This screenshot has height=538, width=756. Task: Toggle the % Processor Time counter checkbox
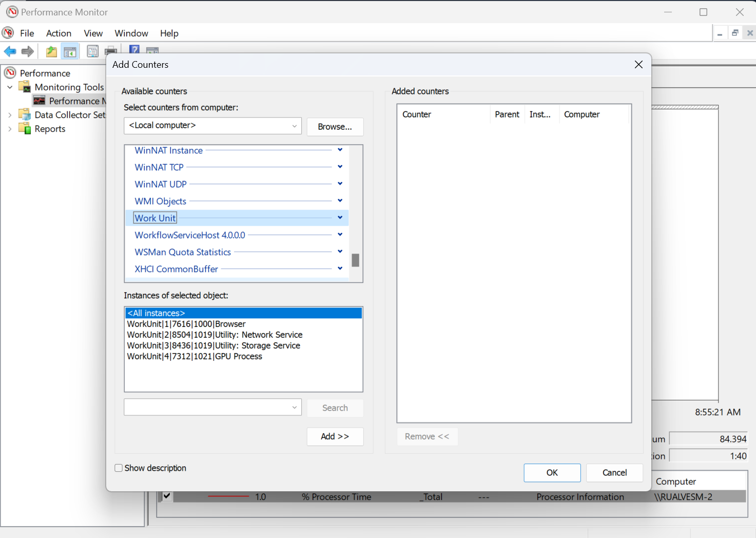pyautogui.click(x=166, y=496)
